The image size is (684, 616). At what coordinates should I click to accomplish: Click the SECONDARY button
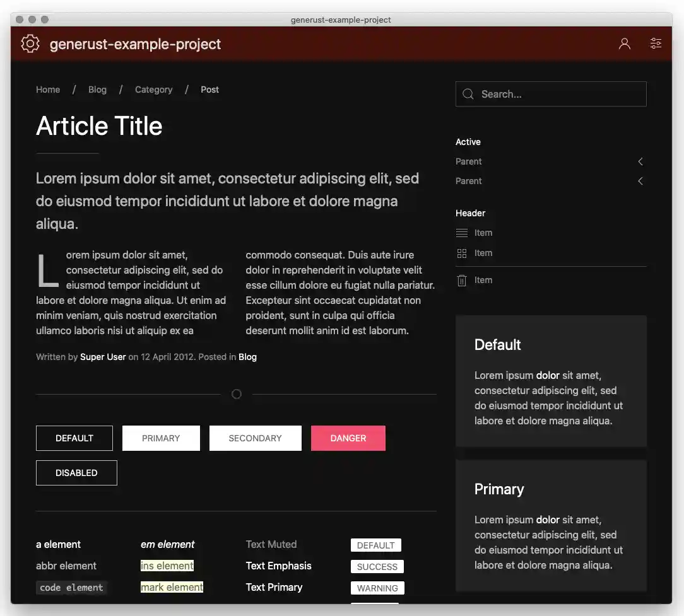255,438
